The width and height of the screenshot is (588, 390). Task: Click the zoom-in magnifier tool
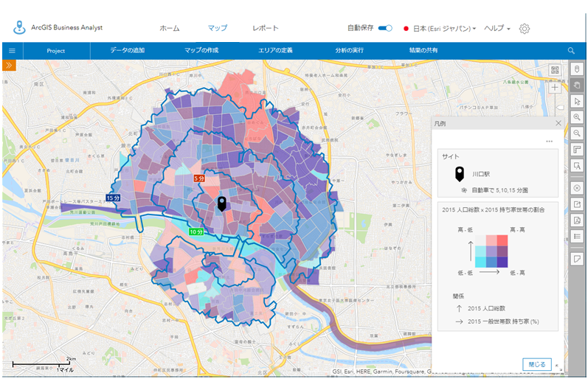point(578,117)
